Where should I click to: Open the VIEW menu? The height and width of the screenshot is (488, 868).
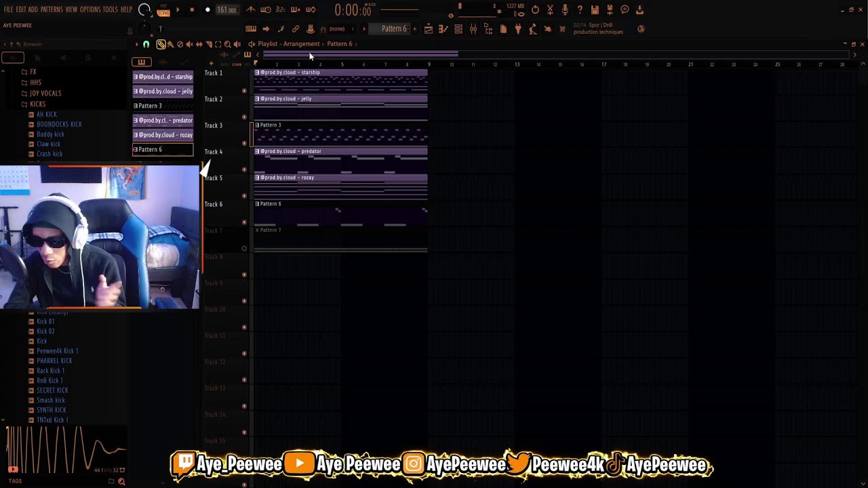pyautogui.click(x=71, y=9)
